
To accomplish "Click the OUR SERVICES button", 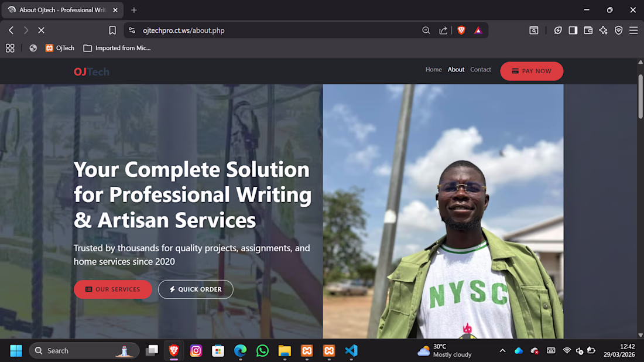I will [x=113, y=289].
